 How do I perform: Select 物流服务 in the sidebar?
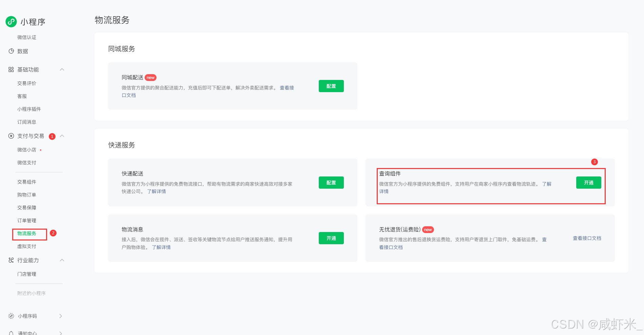(x=27, y=233)
